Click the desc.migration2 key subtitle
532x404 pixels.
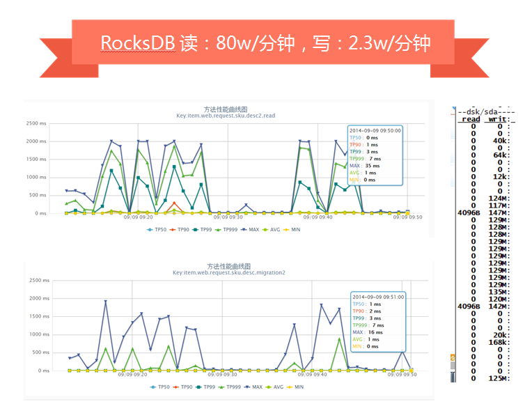tap(229, 272)
